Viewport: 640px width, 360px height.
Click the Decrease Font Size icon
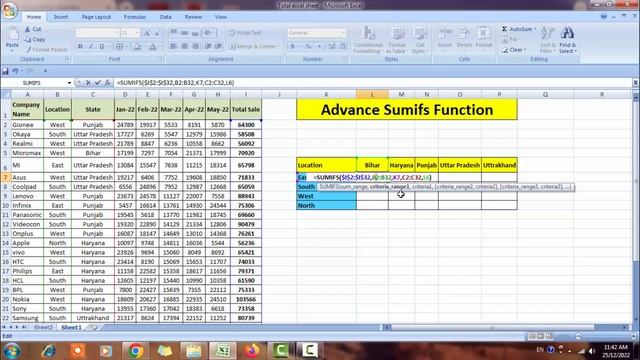[157, 33]
